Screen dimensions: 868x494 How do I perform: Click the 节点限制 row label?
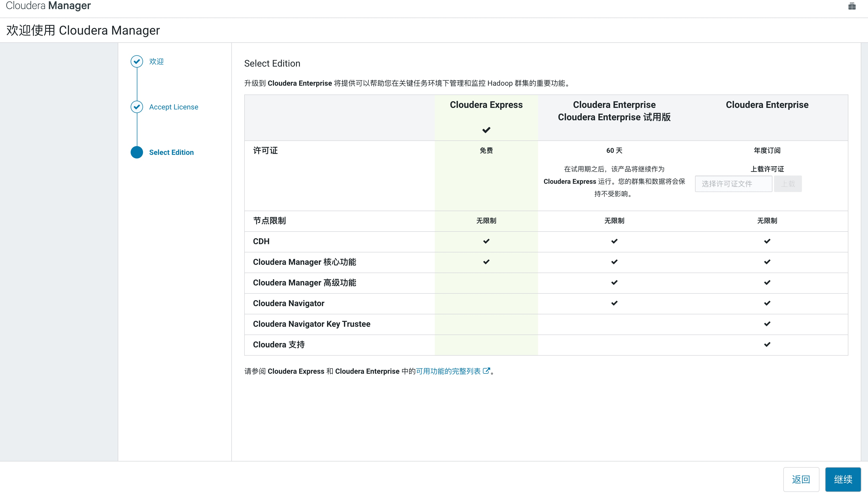click(270, 220)
